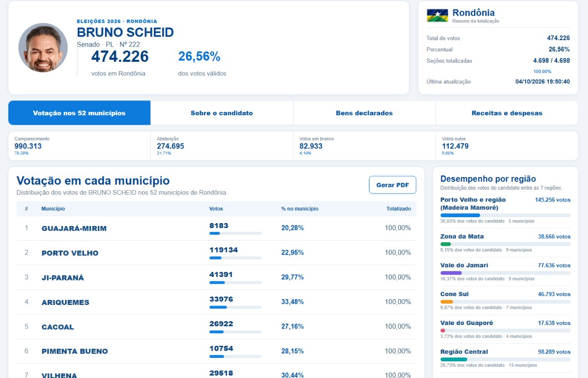
Task: Click Bruno Scheid's candidate photo
Action: pyautogui.click(x=43, y=48)
